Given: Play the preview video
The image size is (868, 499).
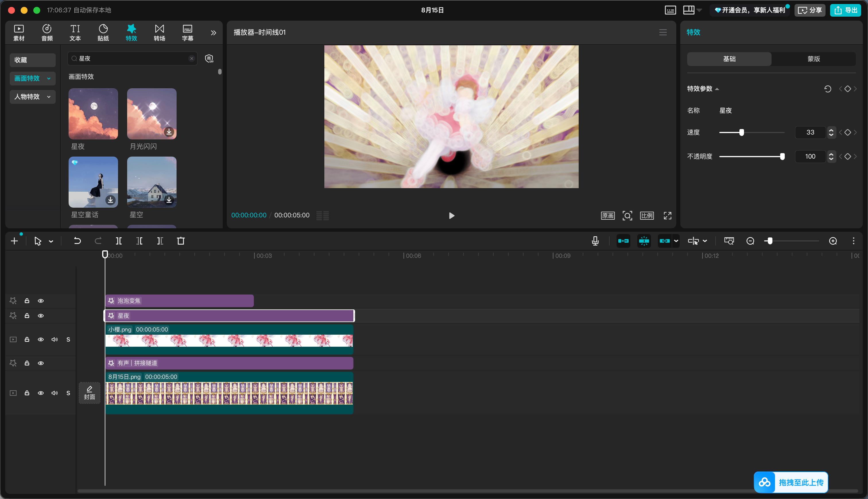Looking at the screenshot, I should (452, 216).
